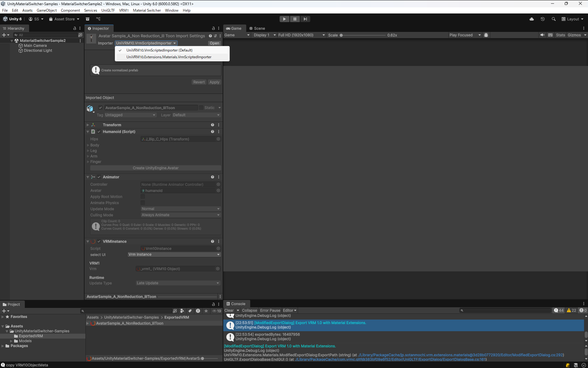This screenshot has width=588, height=368.
Task: Click the Create UnityEngine.Avatar button
Action: click(x=156, y=168)
